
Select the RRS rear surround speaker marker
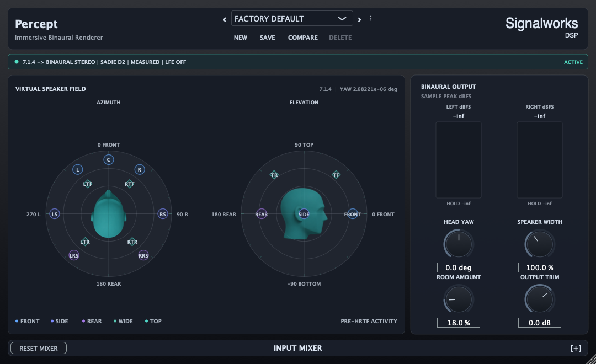143,255
